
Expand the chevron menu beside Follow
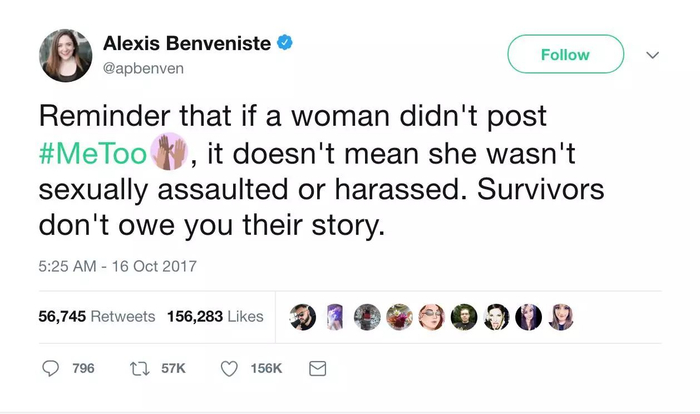click(653, 55)
